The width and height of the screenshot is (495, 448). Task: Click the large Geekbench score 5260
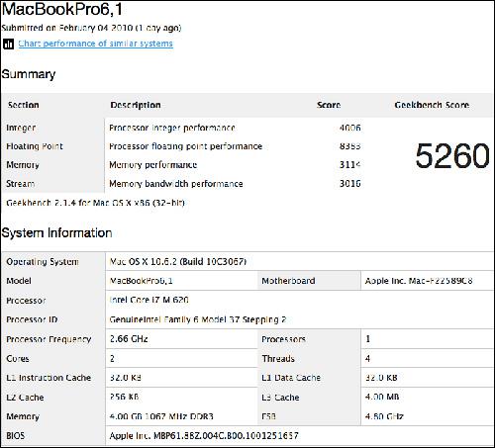[x=452, y=155]
